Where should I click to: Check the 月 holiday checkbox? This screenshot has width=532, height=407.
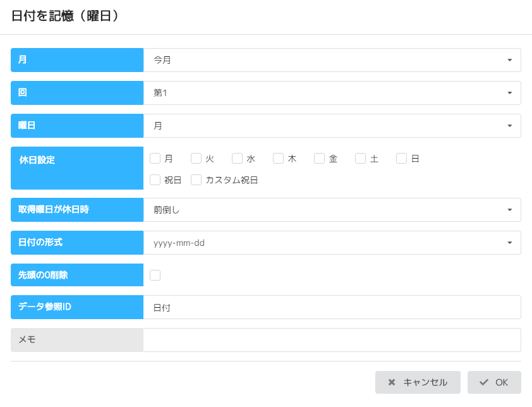tap(155, 159)
